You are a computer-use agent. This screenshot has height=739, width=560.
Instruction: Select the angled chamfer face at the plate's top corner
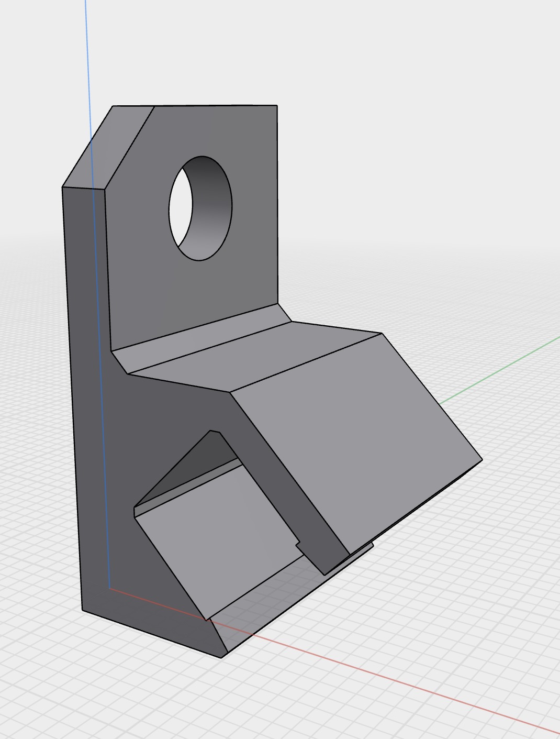coord(108,147)
